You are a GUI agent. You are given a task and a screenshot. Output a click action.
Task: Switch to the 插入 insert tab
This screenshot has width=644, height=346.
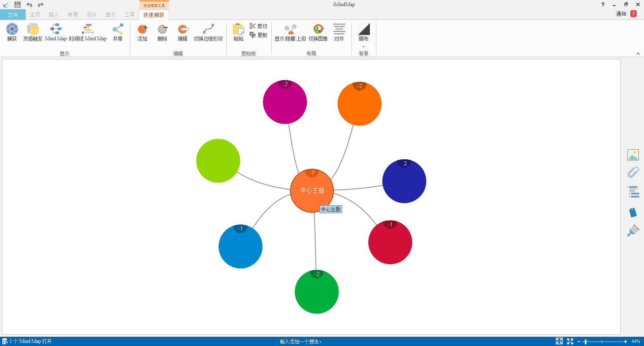point(54,15)
